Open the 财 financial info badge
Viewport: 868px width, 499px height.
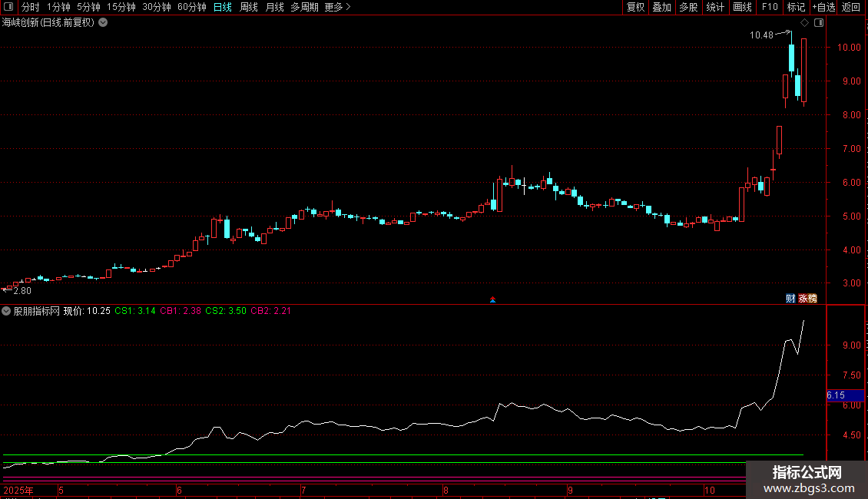coord(790,299)
